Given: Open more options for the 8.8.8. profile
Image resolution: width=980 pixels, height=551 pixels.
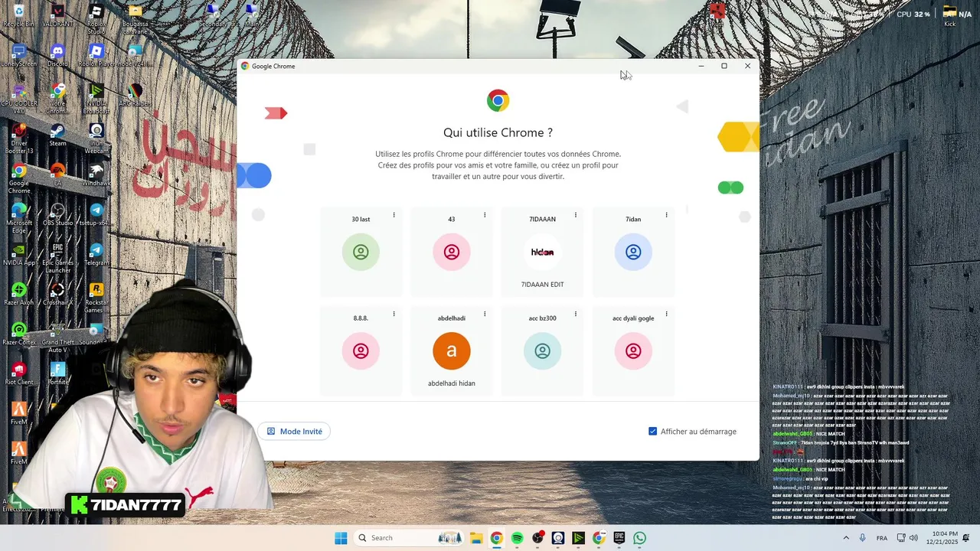Looking at the screenshot, I should coord(394,314).
